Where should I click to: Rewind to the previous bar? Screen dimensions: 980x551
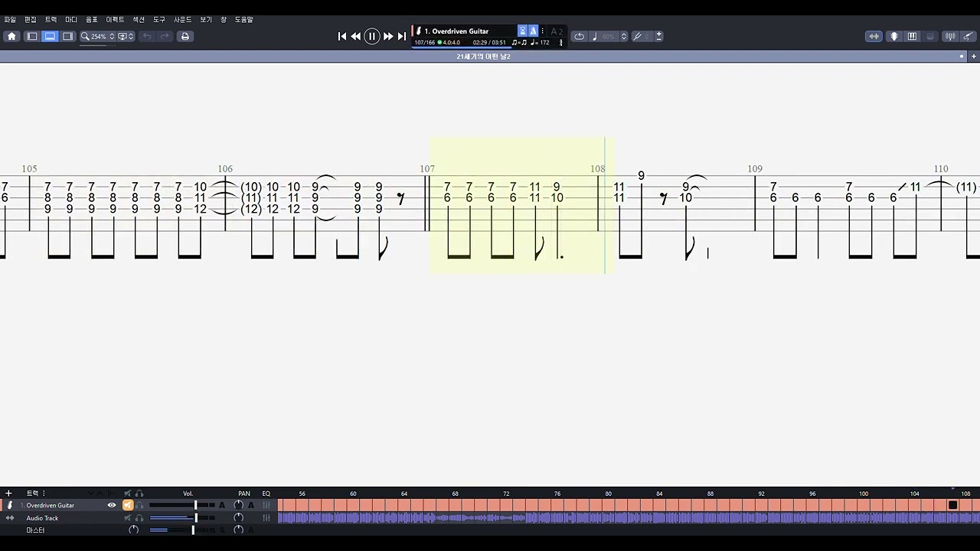356,36
